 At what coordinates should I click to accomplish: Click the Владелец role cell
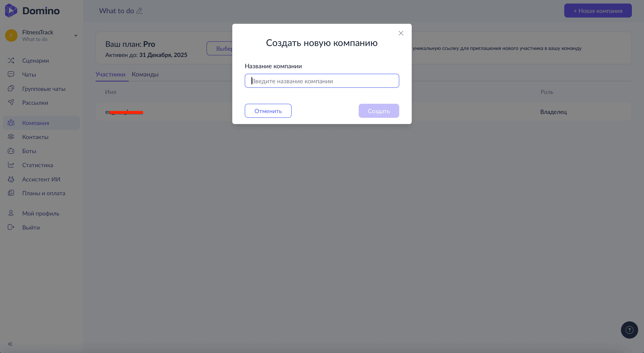point(553,112)
